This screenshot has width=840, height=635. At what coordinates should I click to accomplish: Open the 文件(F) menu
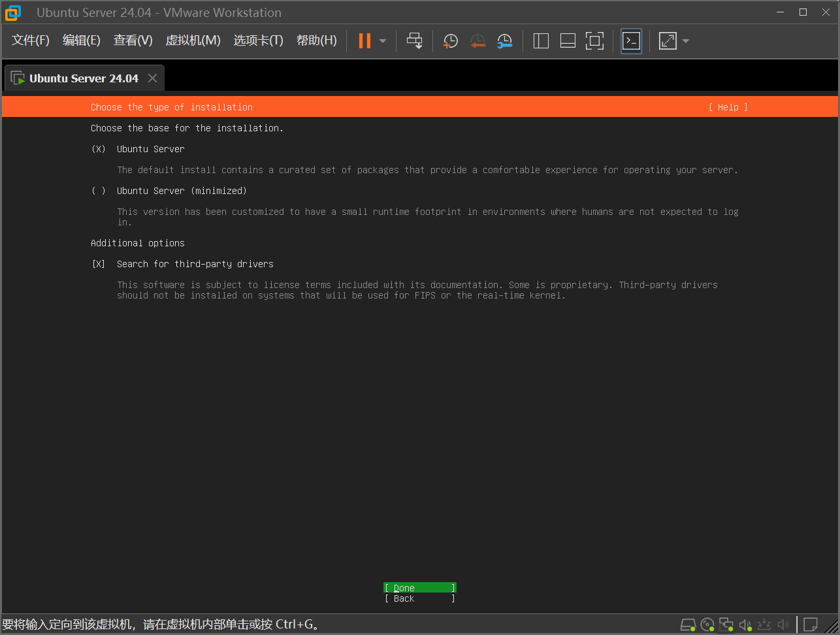[x=31, y=41]
